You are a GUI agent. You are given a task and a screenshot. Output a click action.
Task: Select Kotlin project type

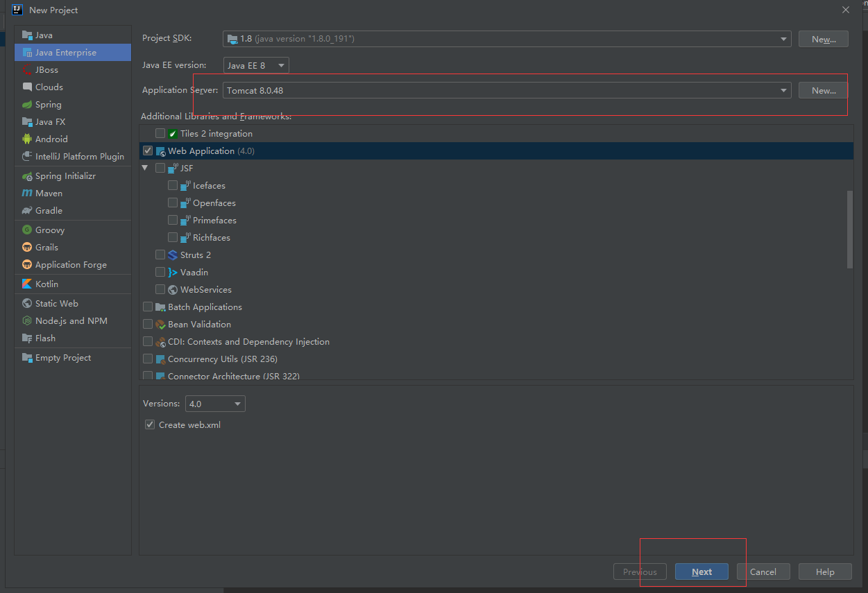73,284
